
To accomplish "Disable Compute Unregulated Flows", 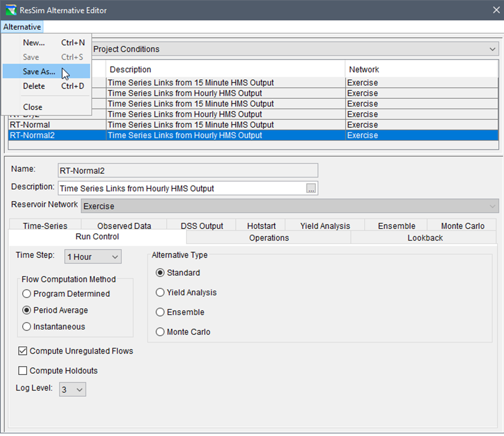I will click(x=23, y=351).
